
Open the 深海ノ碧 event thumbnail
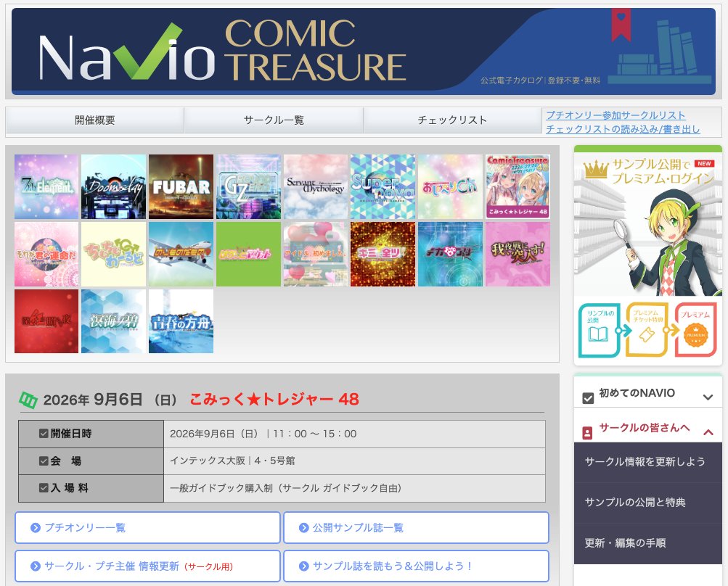coord(114,321)
